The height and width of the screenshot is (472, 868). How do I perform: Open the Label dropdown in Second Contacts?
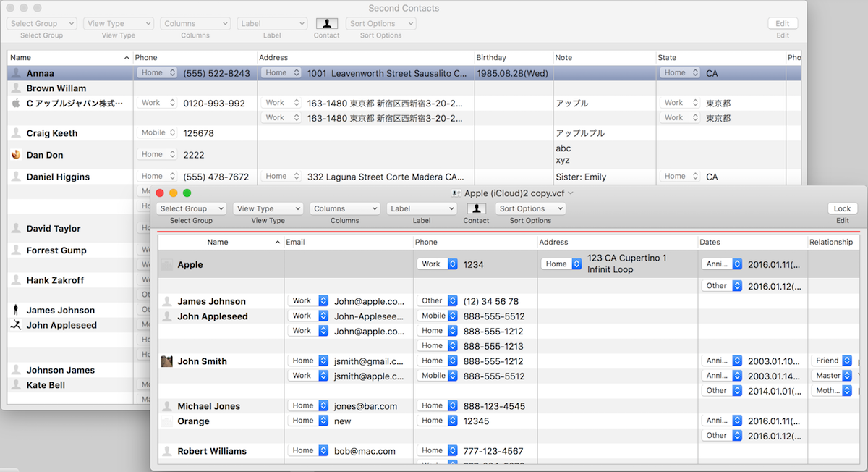272,24
